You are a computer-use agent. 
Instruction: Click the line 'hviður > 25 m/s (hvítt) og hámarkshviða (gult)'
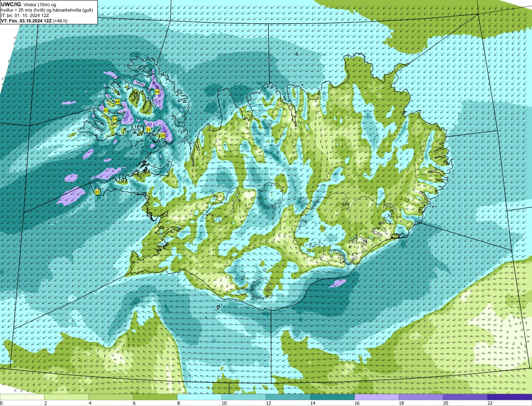pyautogui.click(x=47, y=10)
